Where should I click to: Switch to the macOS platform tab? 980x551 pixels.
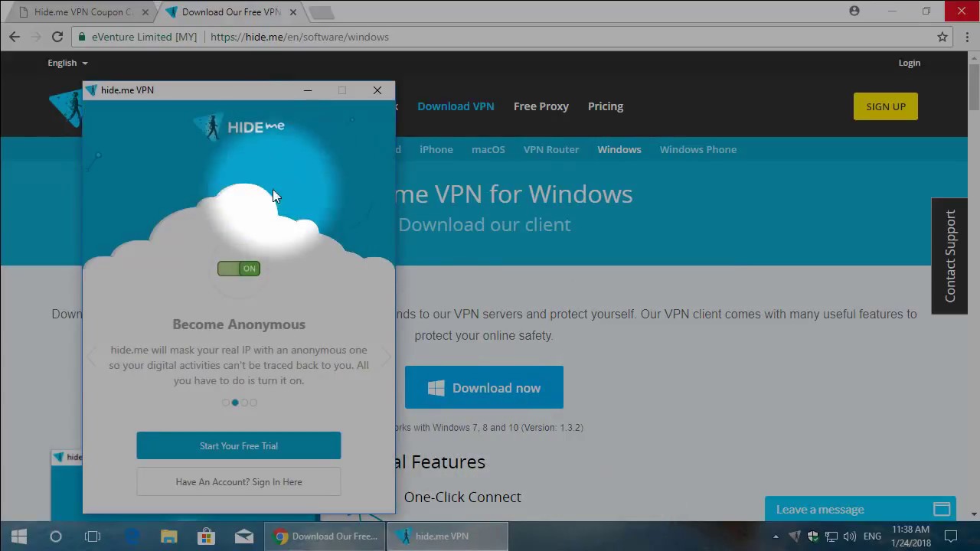click(488, 149)
